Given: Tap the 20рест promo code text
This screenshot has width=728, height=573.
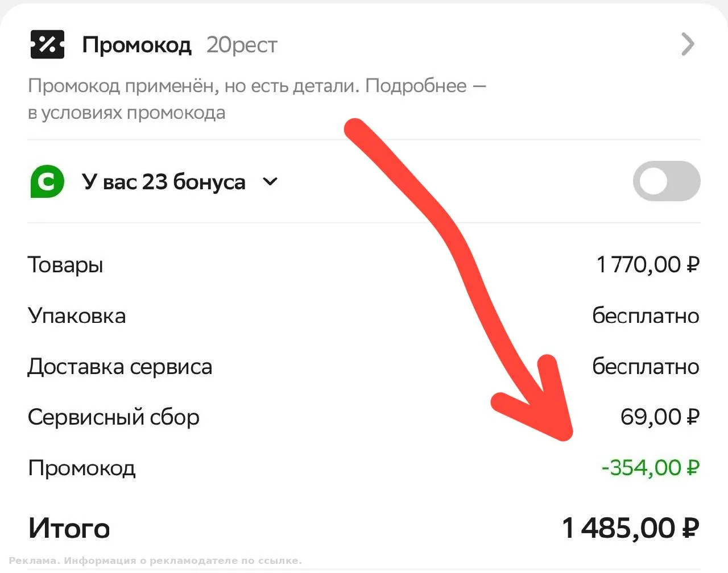Looking at the screenshot, I should pyautogui.click(x=242, y=44).
